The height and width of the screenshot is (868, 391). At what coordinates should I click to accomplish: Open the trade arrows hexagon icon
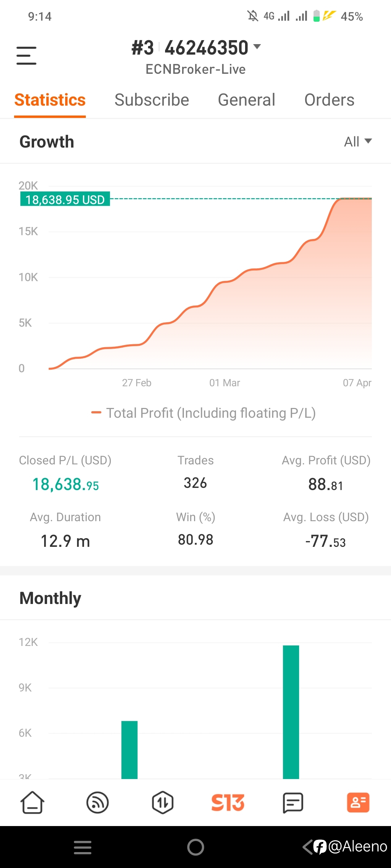pyautogui.click(x=163, y=803)
